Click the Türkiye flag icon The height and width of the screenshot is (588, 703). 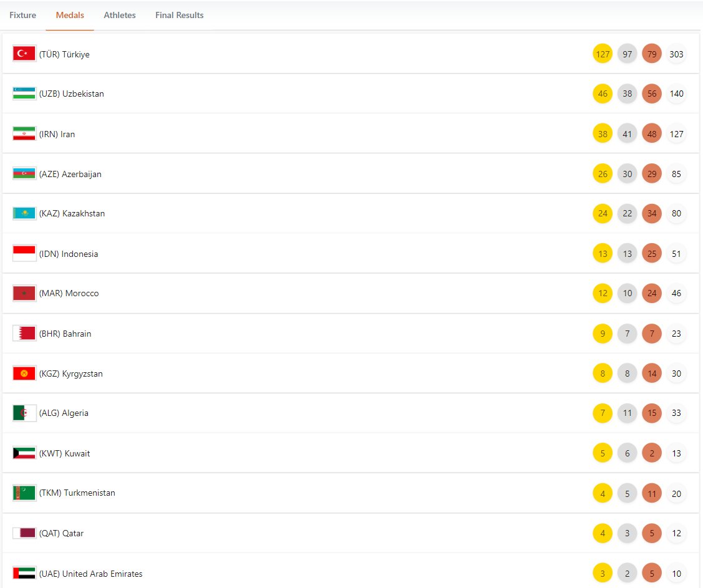tap(24, 54)
